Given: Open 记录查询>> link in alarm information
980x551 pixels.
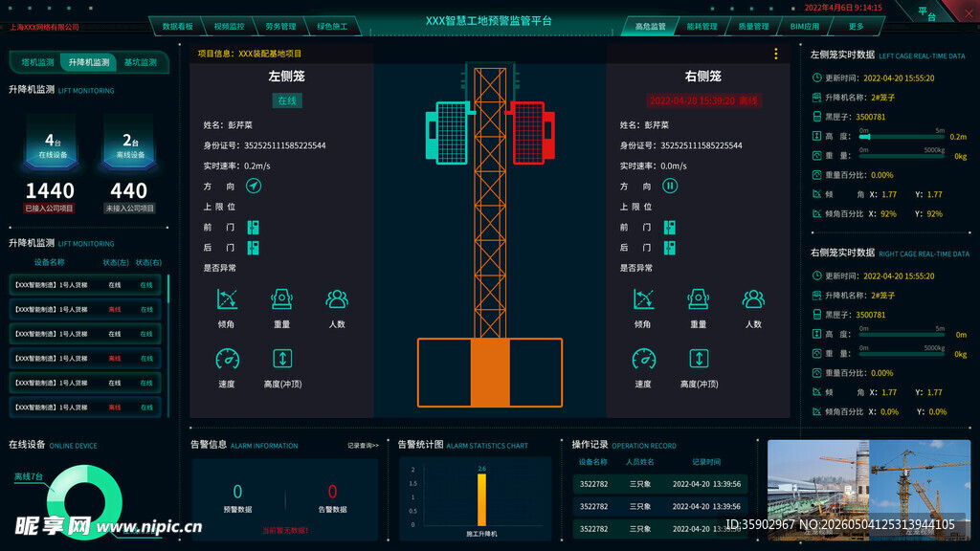Looking at the screenshot, I should [363, 446].
